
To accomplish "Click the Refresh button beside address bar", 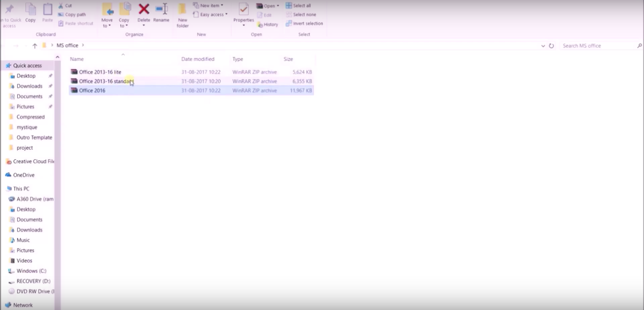I will pyautogui.click(x=551, y=46).
